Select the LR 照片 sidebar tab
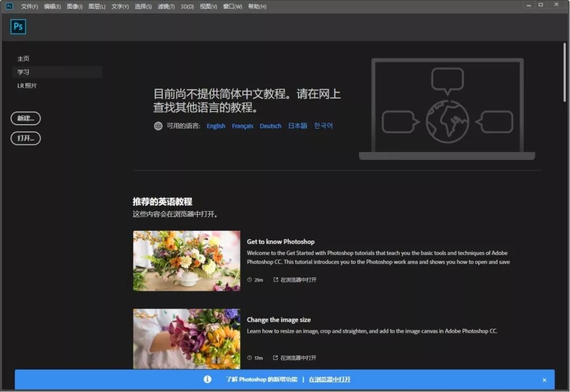Viewport: 570px width, 392px height. tap(28, 85)
